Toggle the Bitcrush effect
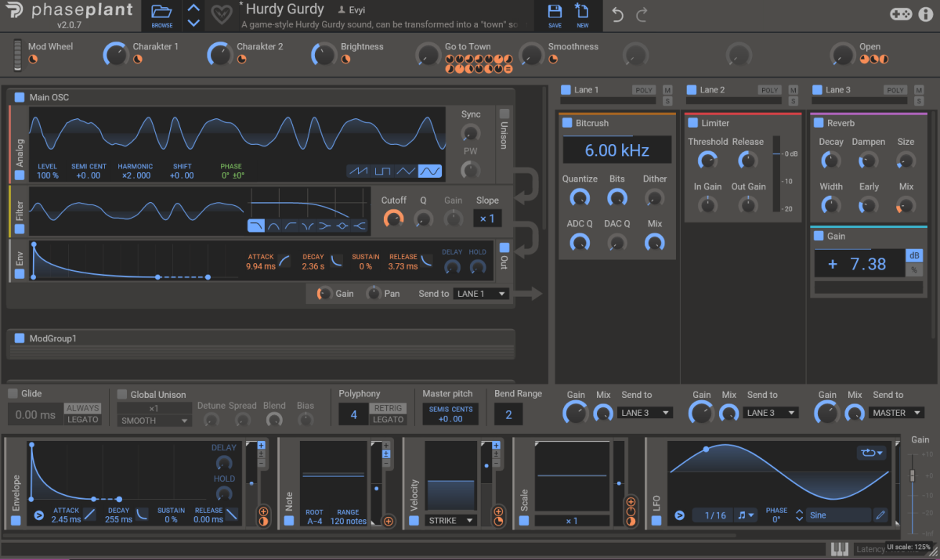Image resolution: width=940 pixels, height=560 pixels. [567, 123]
